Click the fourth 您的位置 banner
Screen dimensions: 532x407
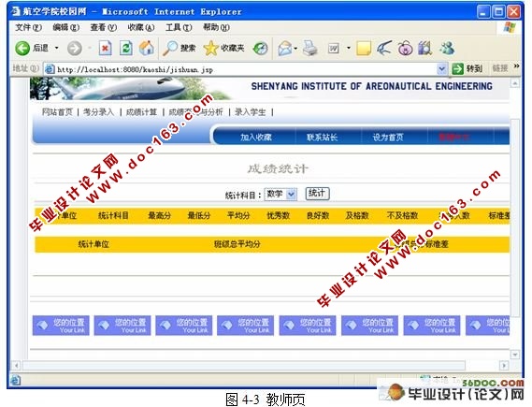tap(245, 326)
